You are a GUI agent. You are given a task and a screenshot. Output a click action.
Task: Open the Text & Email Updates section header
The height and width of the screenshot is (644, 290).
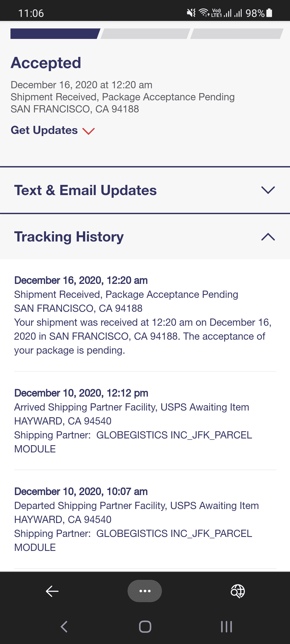[x=145, y=190]
